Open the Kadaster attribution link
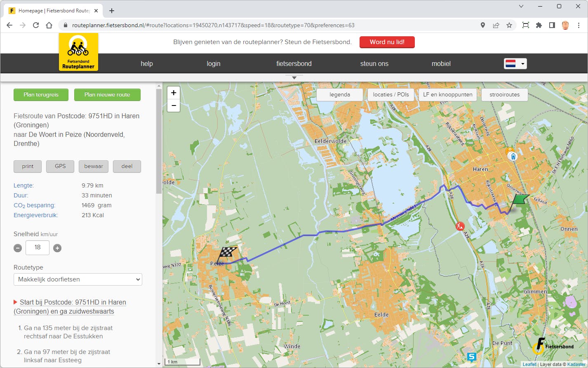588x368 pixels. (x=576, y=364)
